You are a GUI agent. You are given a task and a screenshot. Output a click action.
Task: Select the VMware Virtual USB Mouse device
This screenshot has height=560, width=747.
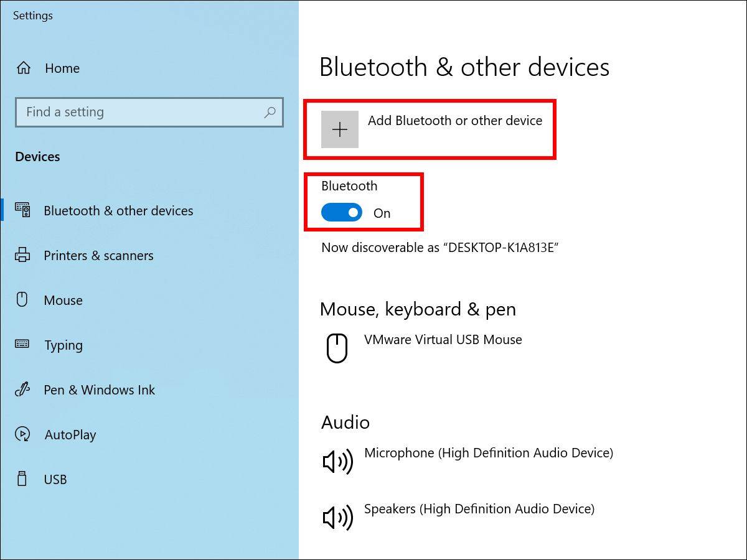[443, 340]
